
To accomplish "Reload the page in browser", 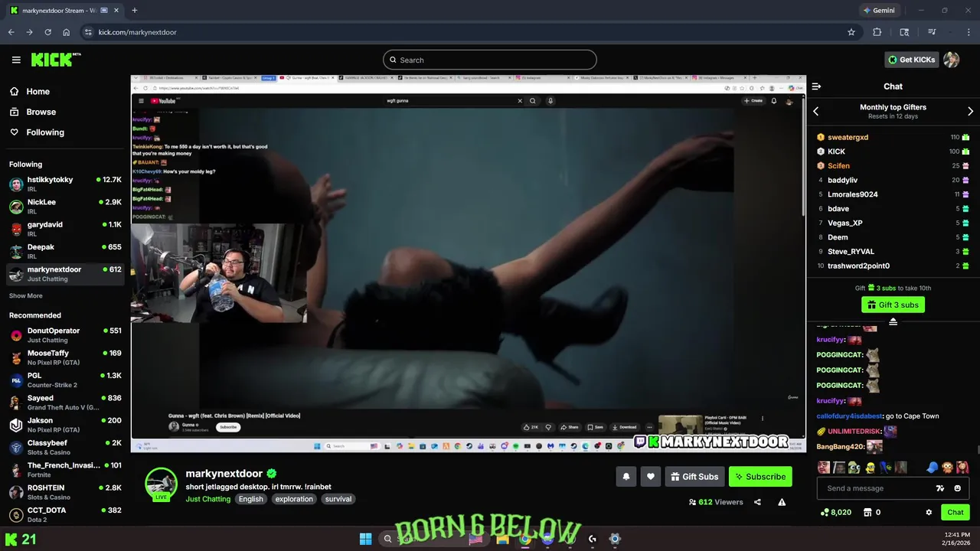I will 47,32.
